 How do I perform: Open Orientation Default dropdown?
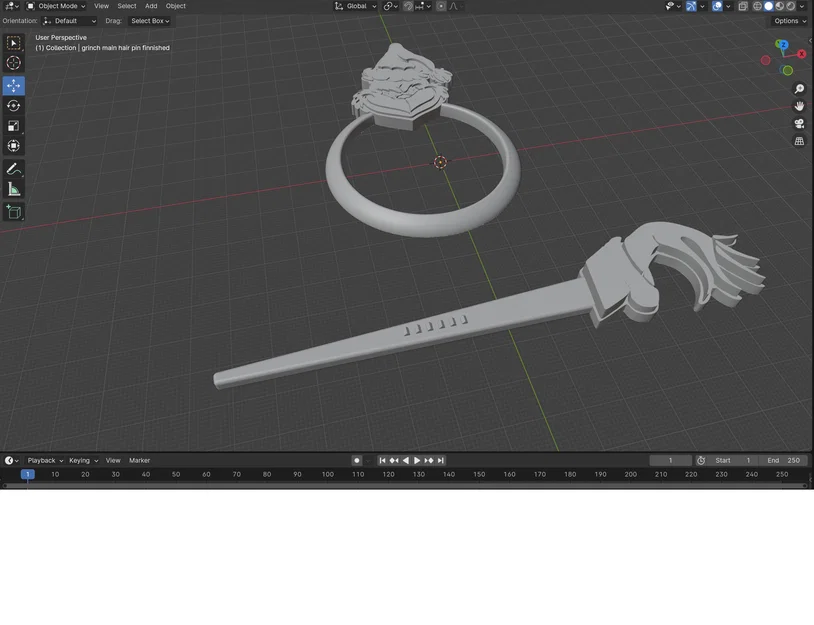click(70, 21)
